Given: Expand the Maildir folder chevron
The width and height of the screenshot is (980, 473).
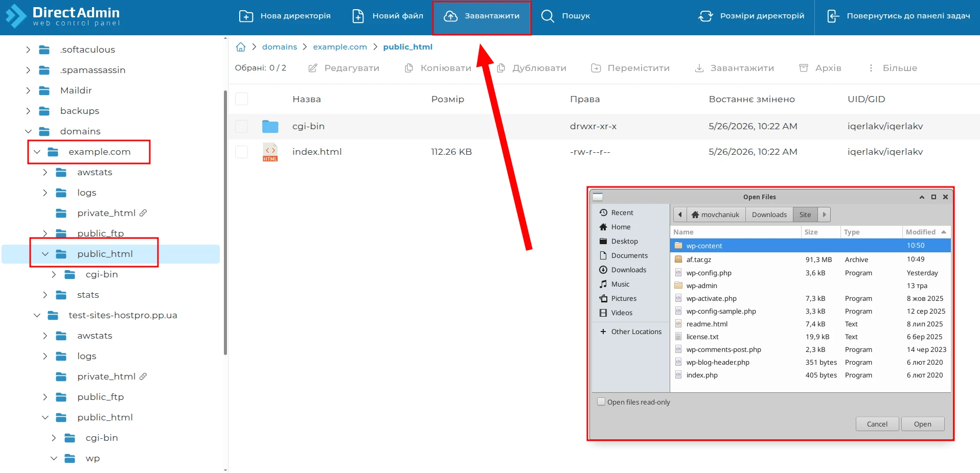Looking at the screenshot, I should pyautogui.click(x=28, y=90).
